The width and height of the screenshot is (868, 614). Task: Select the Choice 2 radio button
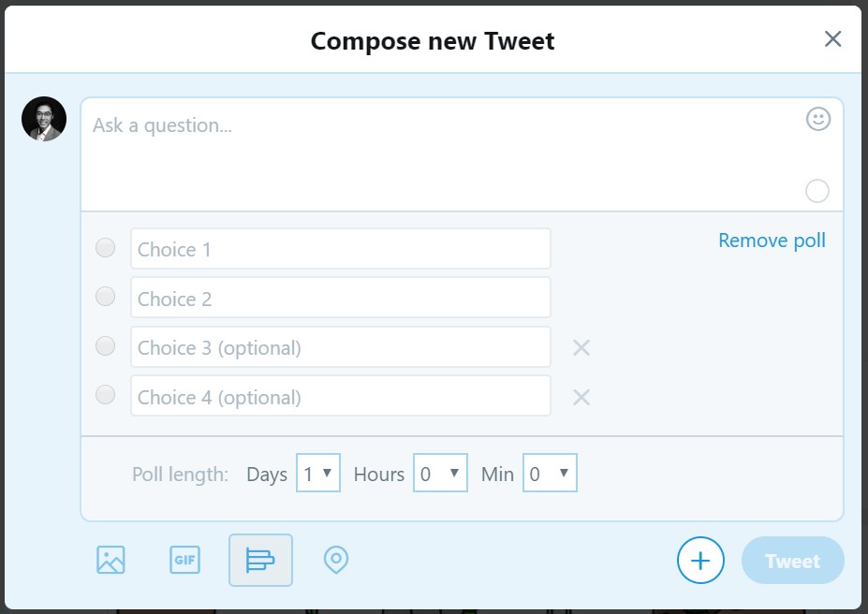pyautogui.click(x=106, y=297)
